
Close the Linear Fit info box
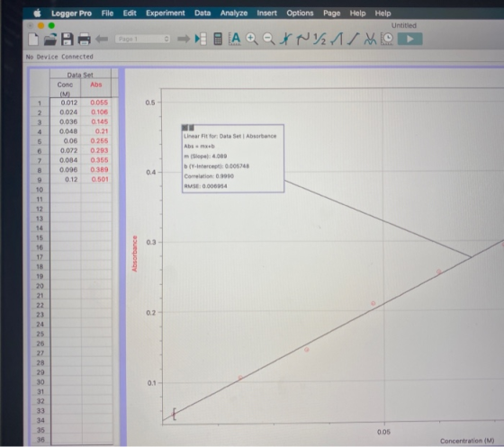pos(184,128)
